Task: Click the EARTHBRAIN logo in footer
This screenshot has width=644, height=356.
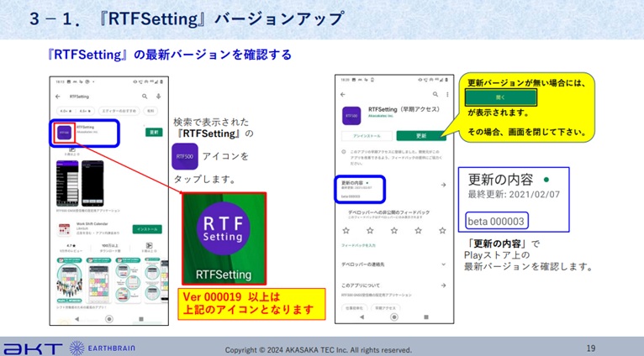Action: (x=103, y=348)
